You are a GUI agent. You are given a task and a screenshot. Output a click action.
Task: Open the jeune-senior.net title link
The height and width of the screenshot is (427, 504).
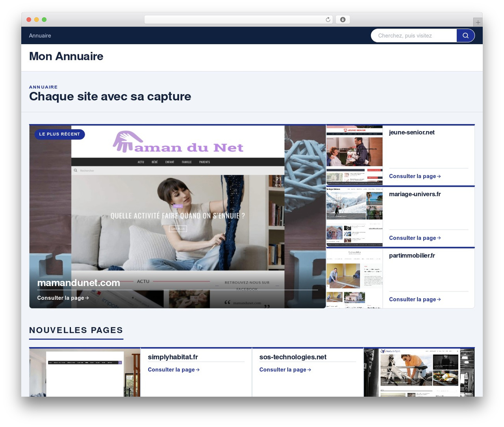point(412,132)
